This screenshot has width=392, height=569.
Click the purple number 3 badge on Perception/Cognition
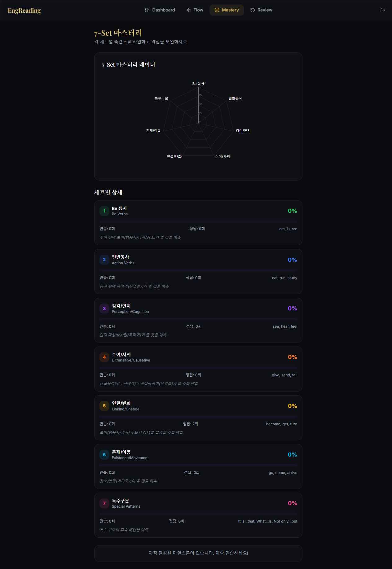point(104,309)
